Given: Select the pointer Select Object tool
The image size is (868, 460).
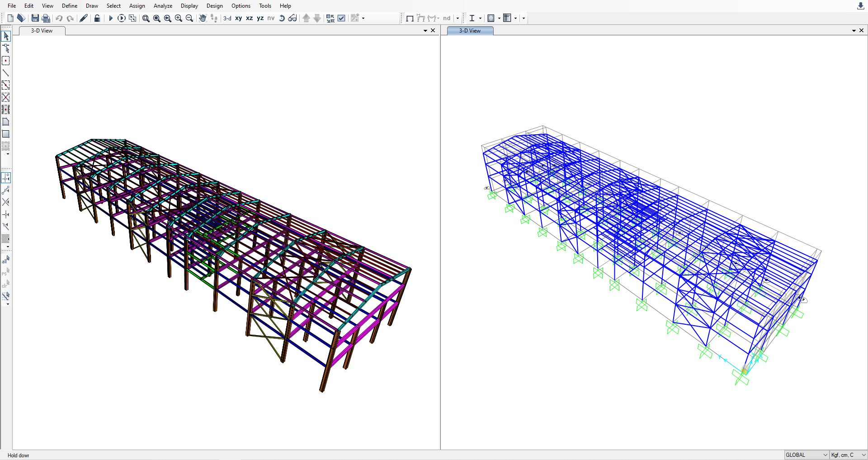Looking at the screenshot, I should click(6, 36).
